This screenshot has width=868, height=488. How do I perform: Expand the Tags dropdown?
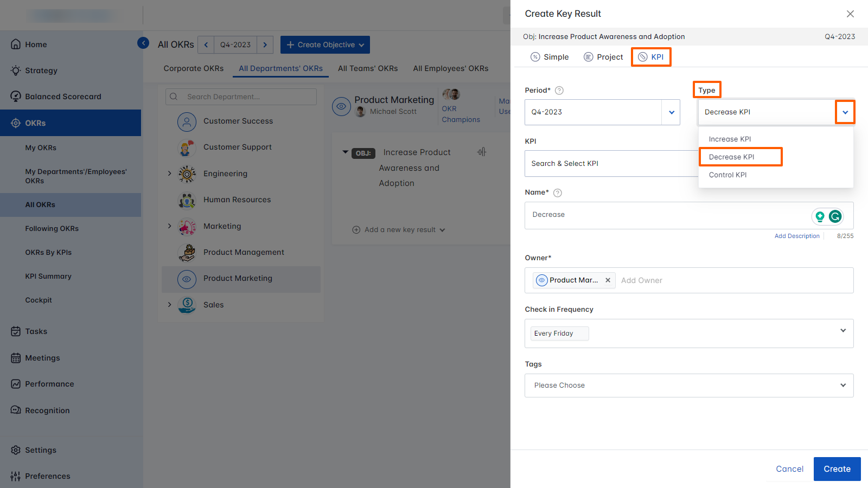point(843,385)
